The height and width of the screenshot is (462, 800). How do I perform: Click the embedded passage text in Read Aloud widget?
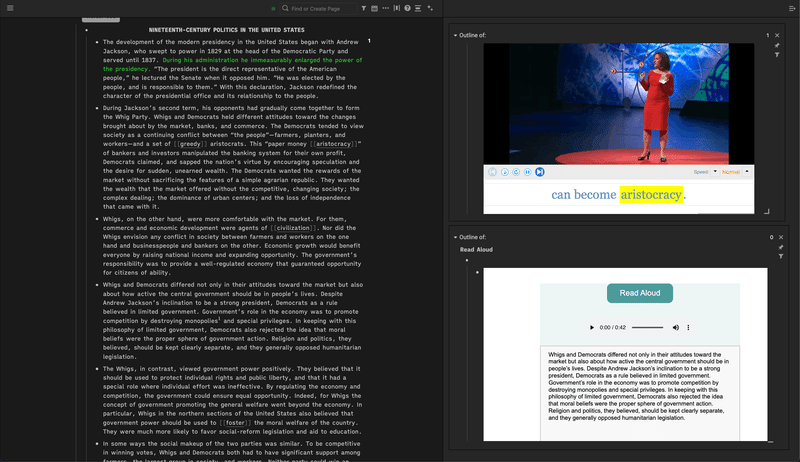(639, 386)
